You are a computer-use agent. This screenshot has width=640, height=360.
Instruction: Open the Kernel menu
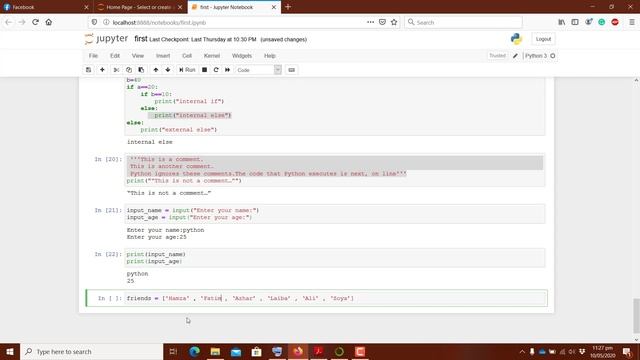tap(212, 56)
